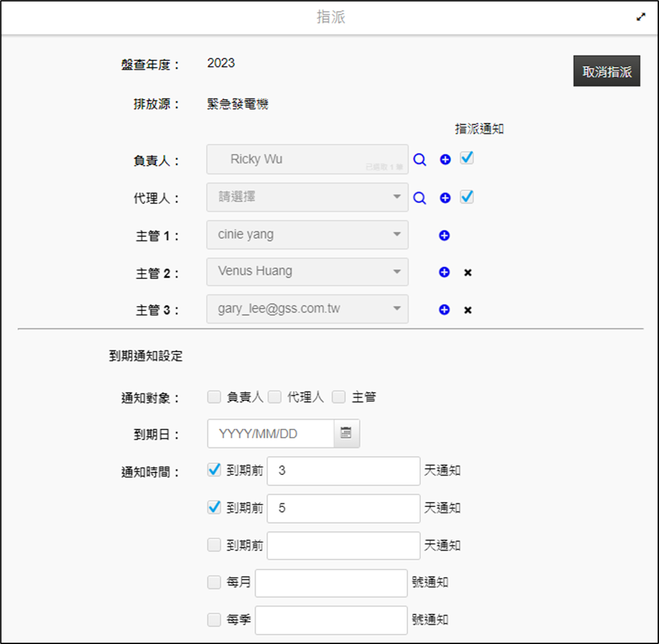
Task: Enable the 負責人 checkbox under 通知對象
Action: pyautogui.click(x=214, y=397)
